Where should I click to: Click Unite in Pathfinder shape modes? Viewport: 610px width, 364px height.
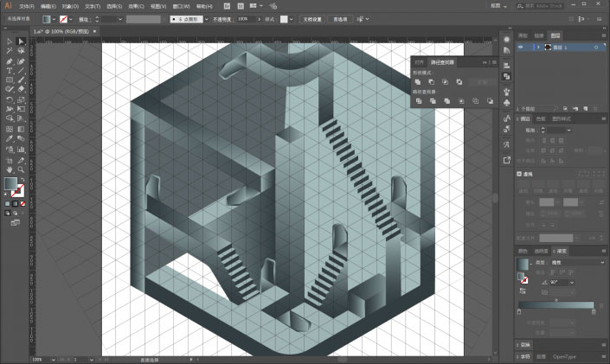click(x=418, y=82)
